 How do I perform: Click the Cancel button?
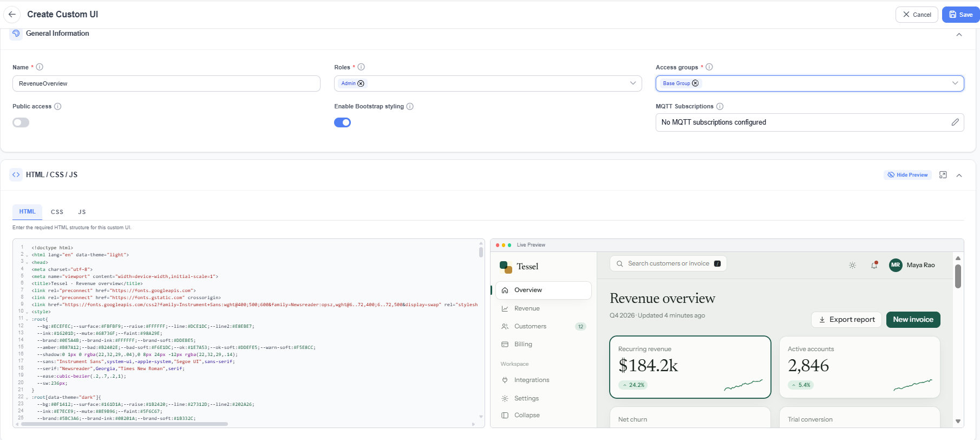[x=917, y=15]
